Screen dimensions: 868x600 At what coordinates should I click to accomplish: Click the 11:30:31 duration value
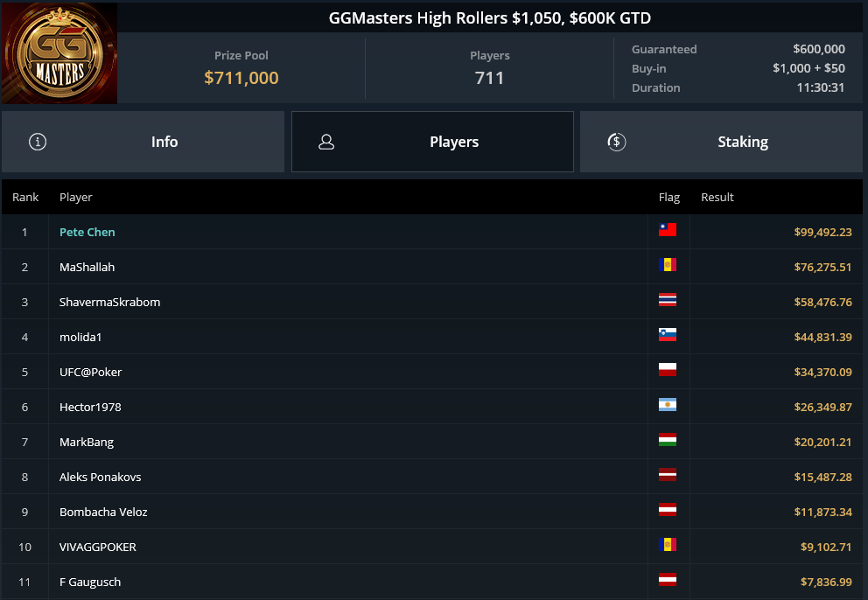[821, 87]
